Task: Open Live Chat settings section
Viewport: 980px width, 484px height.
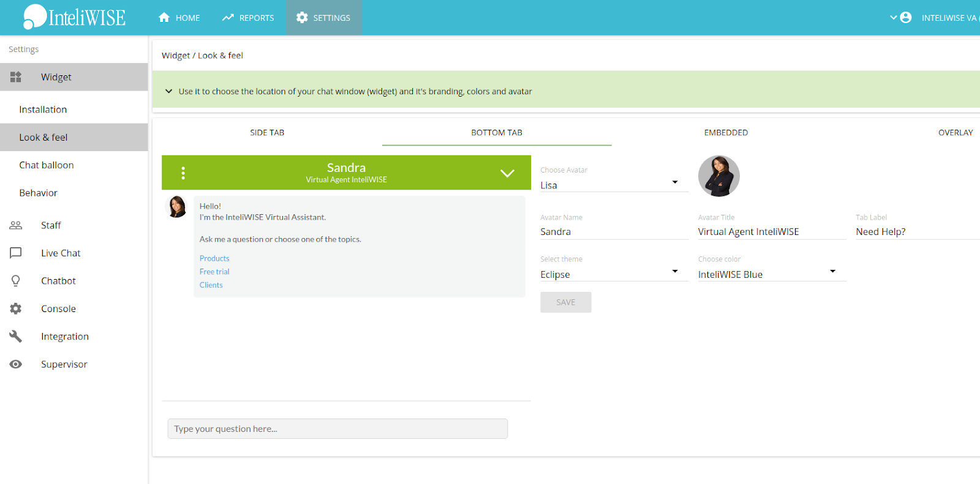Action: click(74, 253)
